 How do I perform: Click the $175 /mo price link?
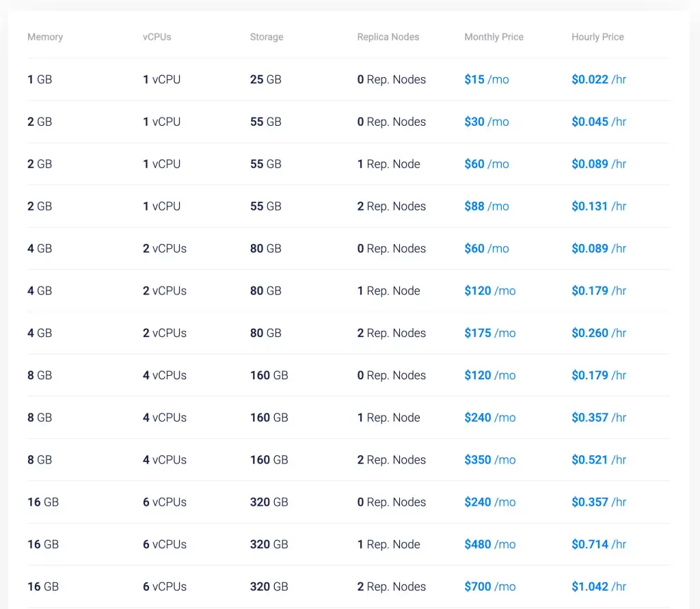coord(489,333)
